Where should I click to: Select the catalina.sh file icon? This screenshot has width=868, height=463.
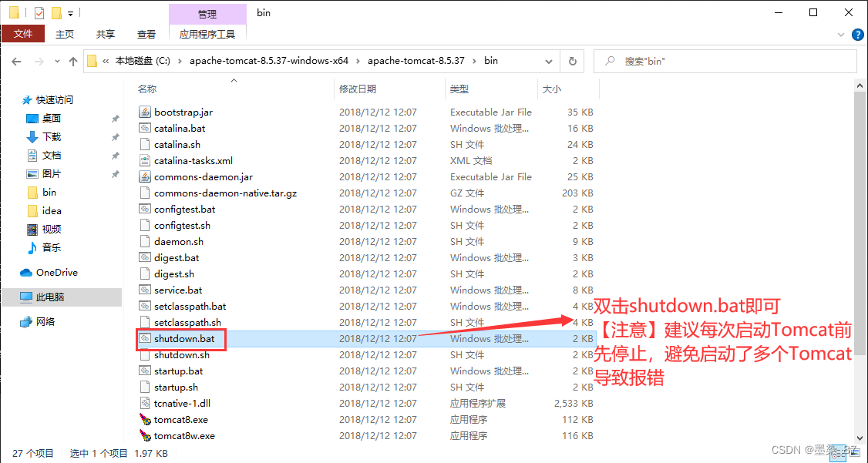coord(144,144)
